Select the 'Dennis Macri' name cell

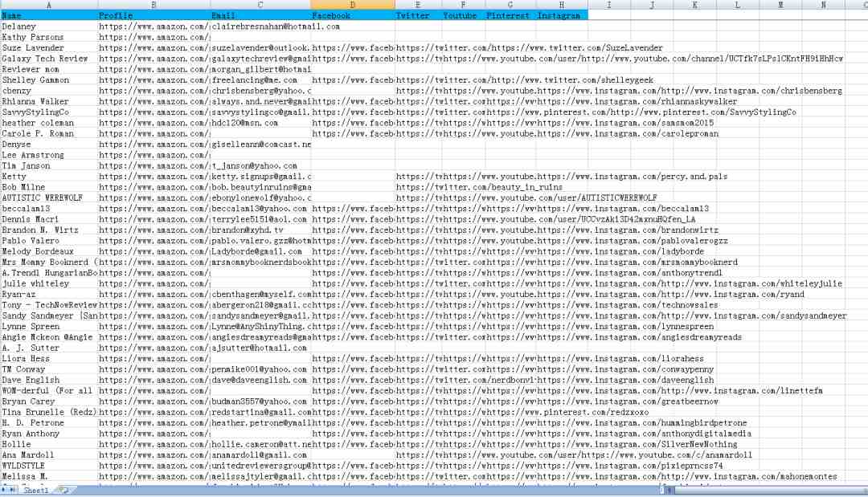(49, 219)
